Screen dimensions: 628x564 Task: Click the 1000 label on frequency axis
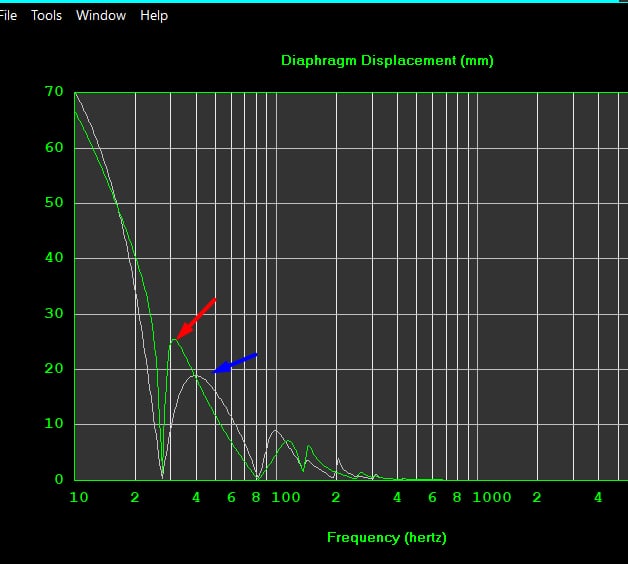492,498
